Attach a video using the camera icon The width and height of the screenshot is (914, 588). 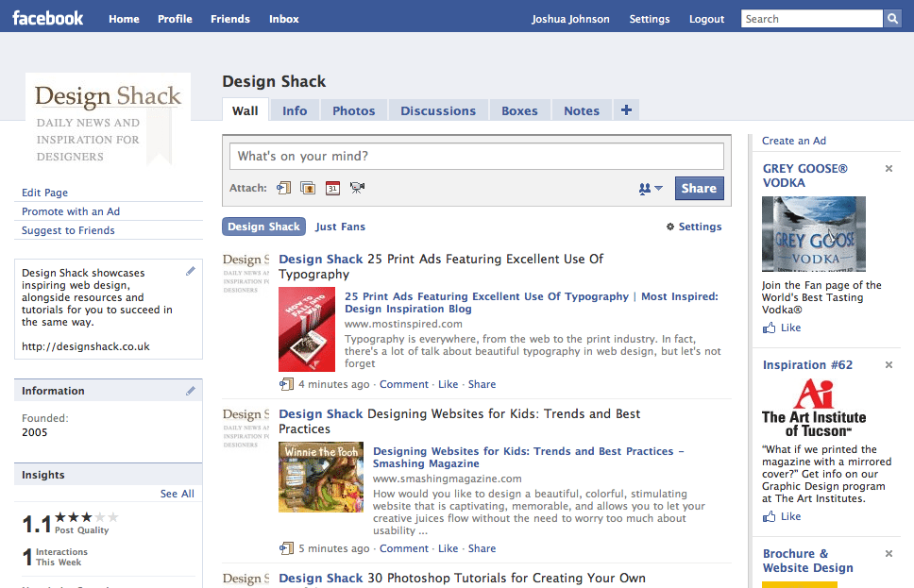coord(357,188)
